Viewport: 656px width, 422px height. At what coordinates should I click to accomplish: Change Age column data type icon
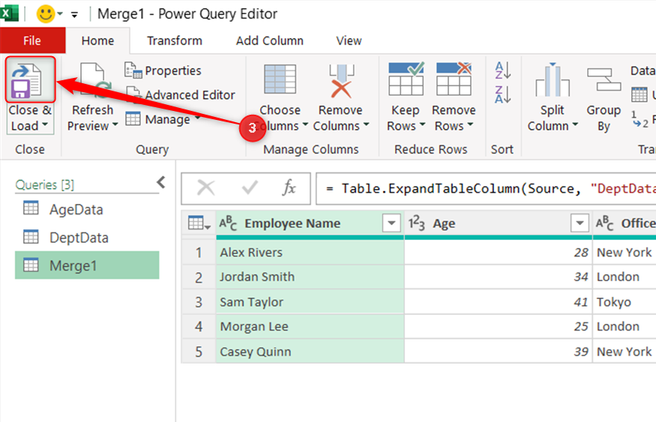pos(417,223)
